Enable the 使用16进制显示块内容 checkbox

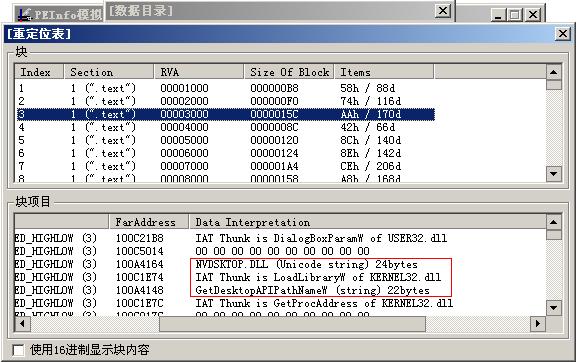pyautogui.click(x=18, y=349)
